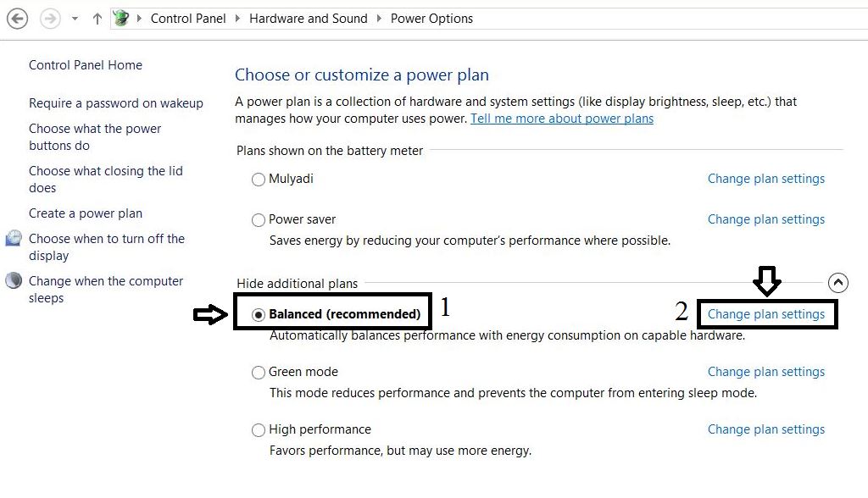Change plan settings for Balanced plan

click(x=766, y=314)
